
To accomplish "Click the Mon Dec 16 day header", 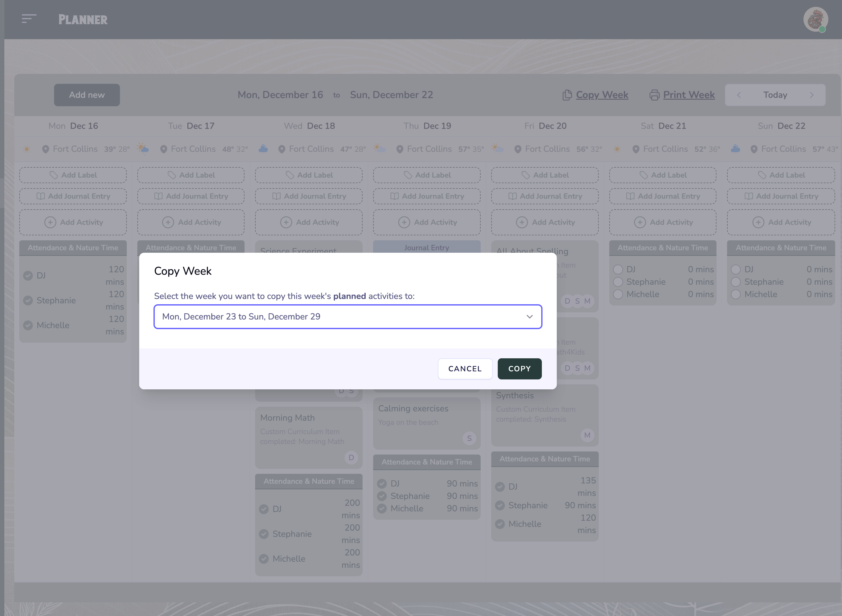I will pos(73,126).
